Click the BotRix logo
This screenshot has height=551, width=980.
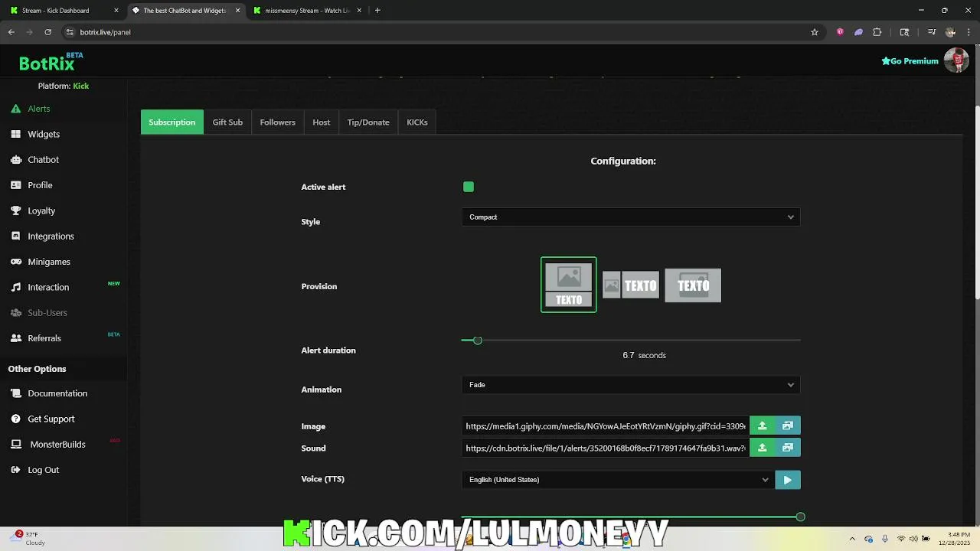click(51, 62)
